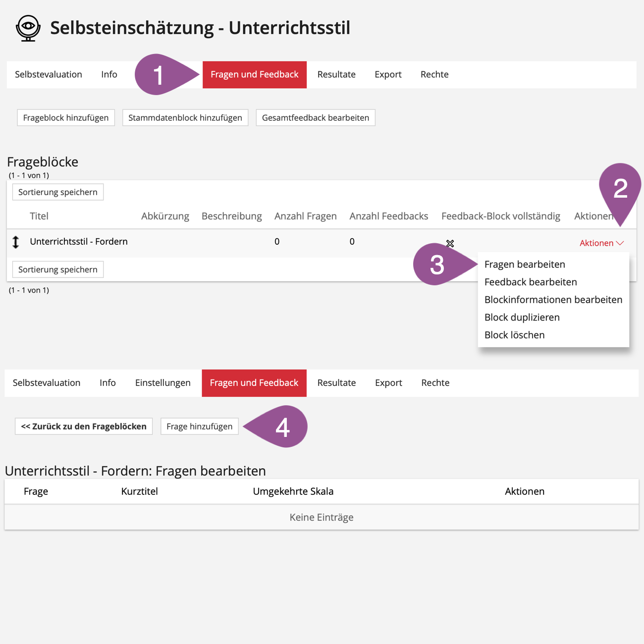This screenshot has height=644, width=644.
Task: Select Blockinformationen bearbeiten menu entry
Action: pos(553,300)
